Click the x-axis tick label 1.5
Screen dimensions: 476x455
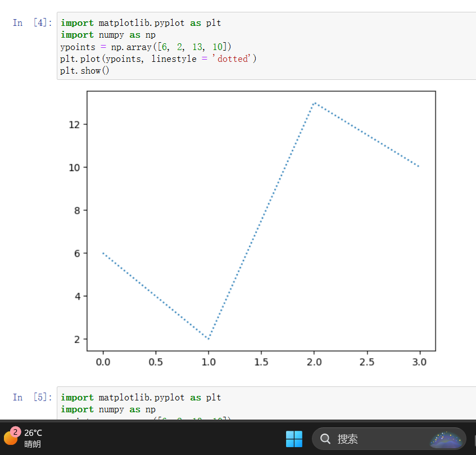click(x=261, y=362)
